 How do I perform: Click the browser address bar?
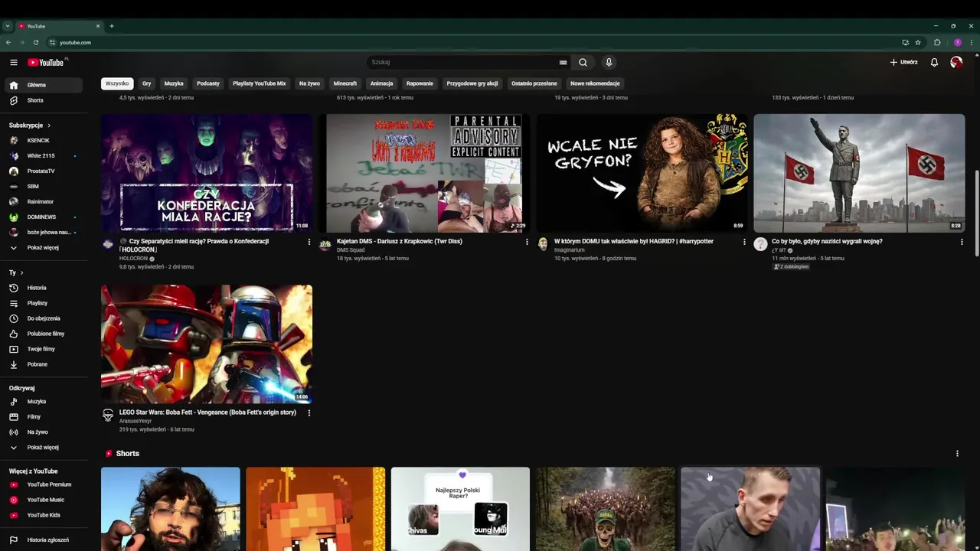(x=475, y=42)
